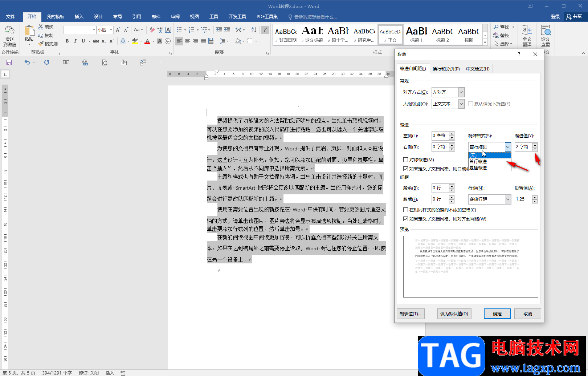Choose 首行缩进 option in dropdown list
The height and width of the screenshot is (376, 588).
point(490,161)
